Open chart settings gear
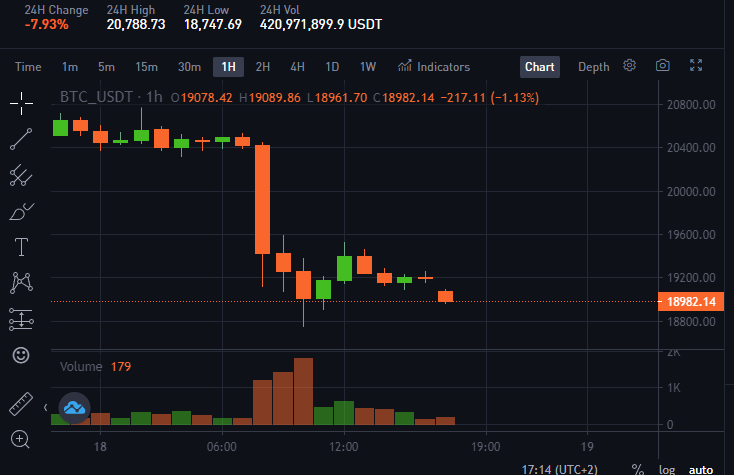Image resolution: width=734 pixels, height=475 pixels. (630, 66)
